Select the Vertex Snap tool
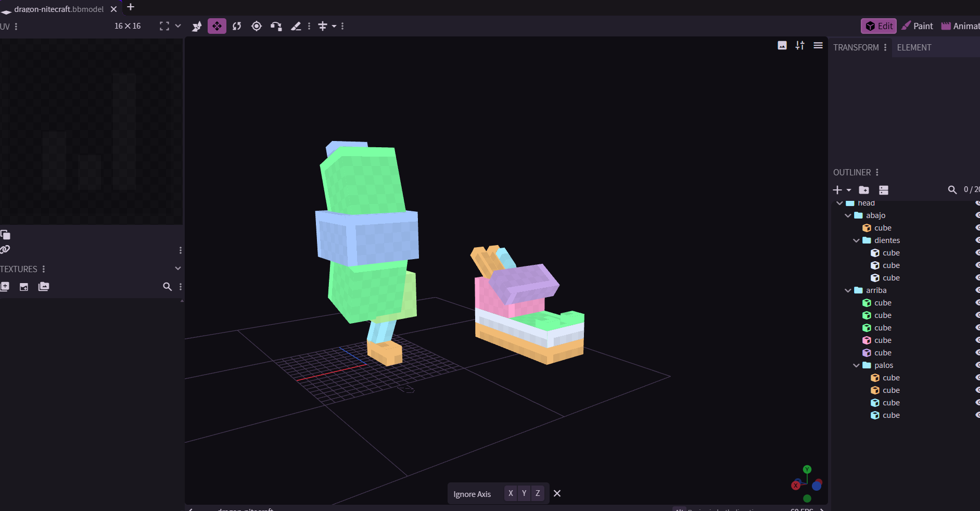This screenshot has height=511, width=980. pos(276,26)
